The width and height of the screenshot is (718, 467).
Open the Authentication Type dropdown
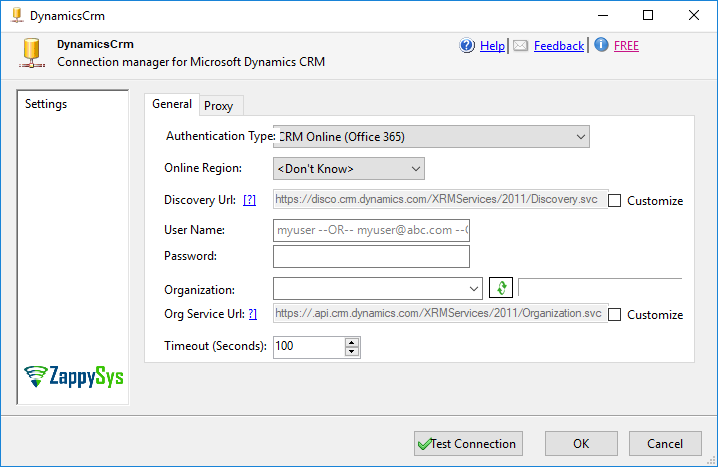(431, 136)
